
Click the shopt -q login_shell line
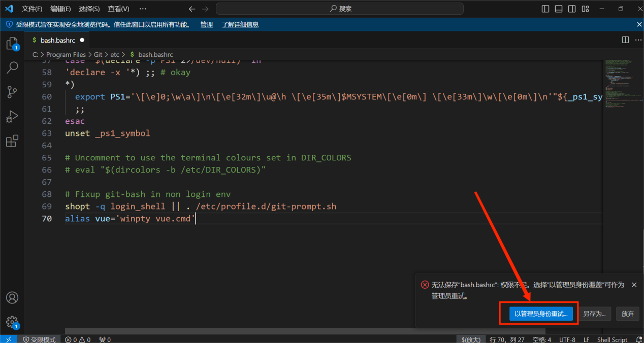pos(201,207)
